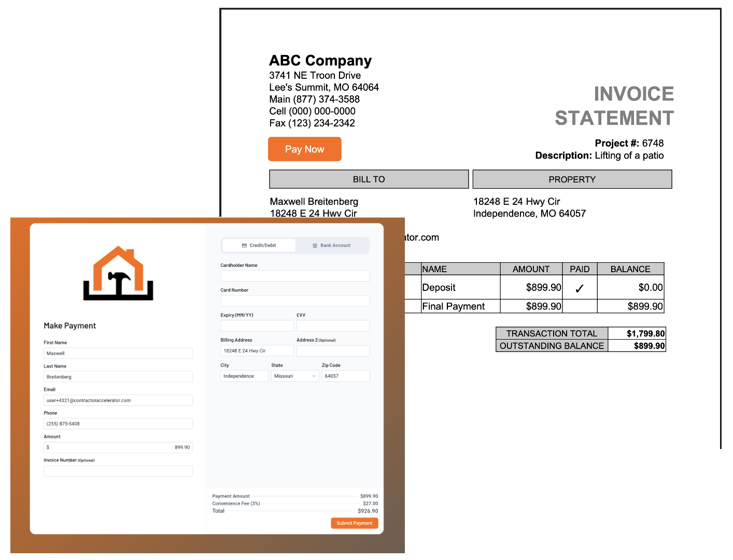The image size is (733, 560).
Task: Click the Expiry (MM/YY) field
Action: click(x=257, y=326)
